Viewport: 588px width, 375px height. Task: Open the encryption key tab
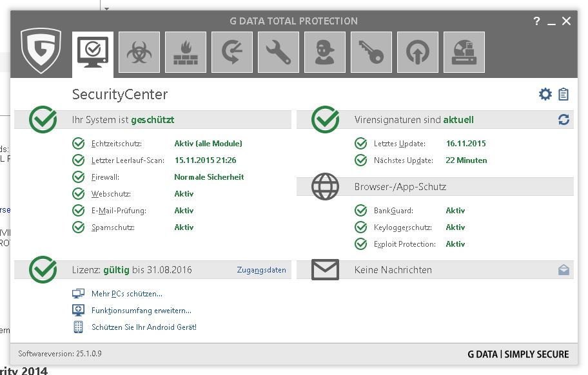(x=371, y=52)
